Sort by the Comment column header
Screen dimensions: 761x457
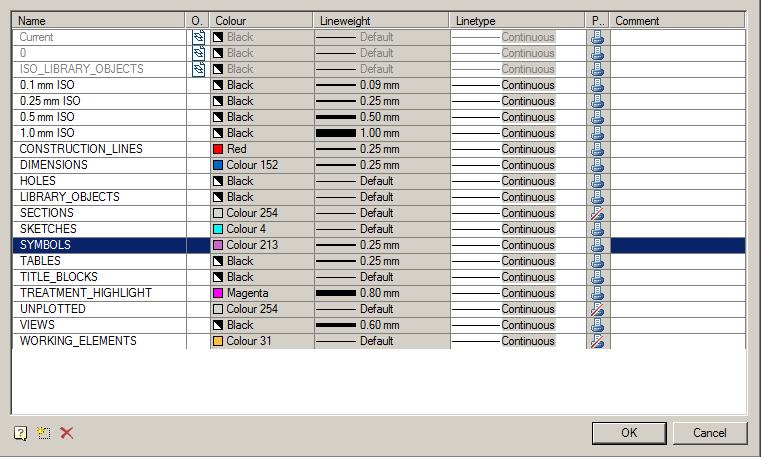point(678,21)
